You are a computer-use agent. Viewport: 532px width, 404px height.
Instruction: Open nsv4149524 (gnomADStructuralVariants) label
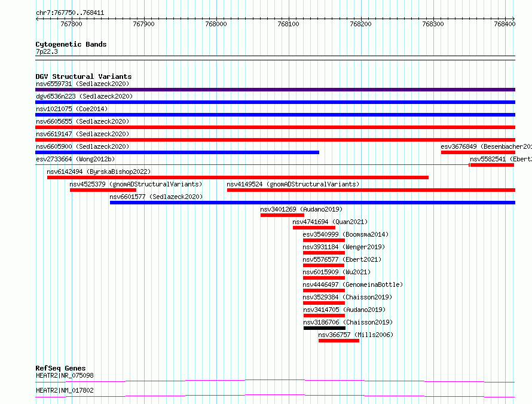click(293, 184)
